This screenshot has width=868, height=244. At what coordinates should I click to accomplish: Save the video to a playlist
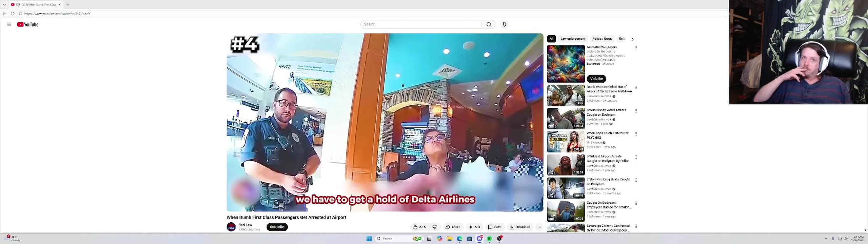click(x=495, y=227)
